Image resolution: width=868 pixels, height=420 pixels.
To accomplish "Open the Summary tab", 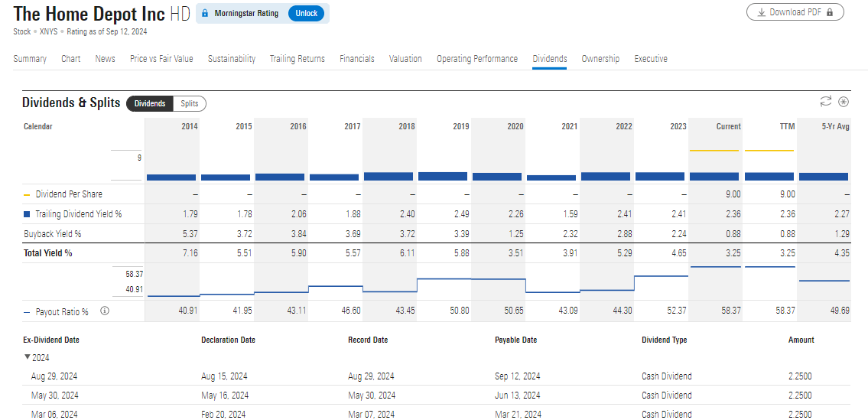I will [30, 59].
